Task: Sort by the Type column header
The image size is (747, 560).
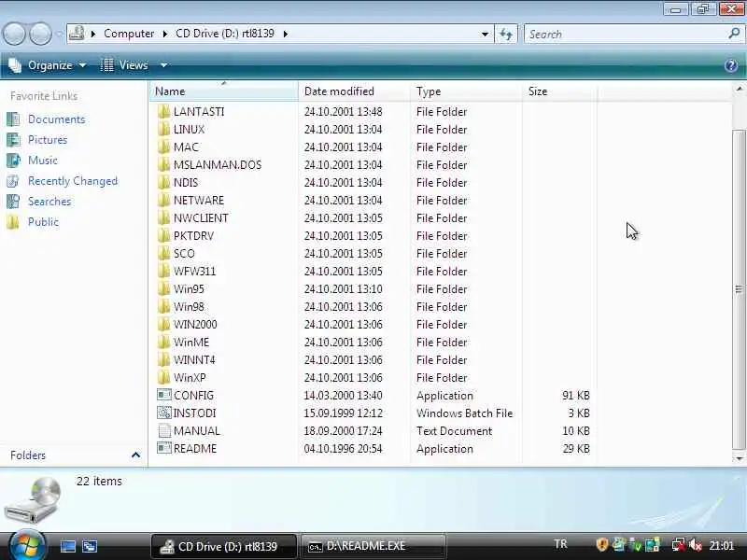Action: (x=466, y=91)
